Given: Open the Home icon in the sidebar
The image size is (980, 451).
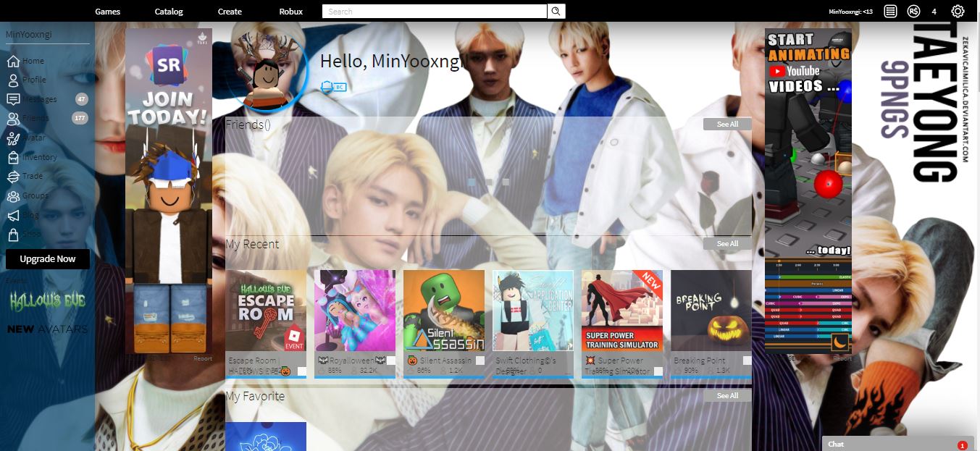Looking at the screenshot, I should [x=13, y=61].
